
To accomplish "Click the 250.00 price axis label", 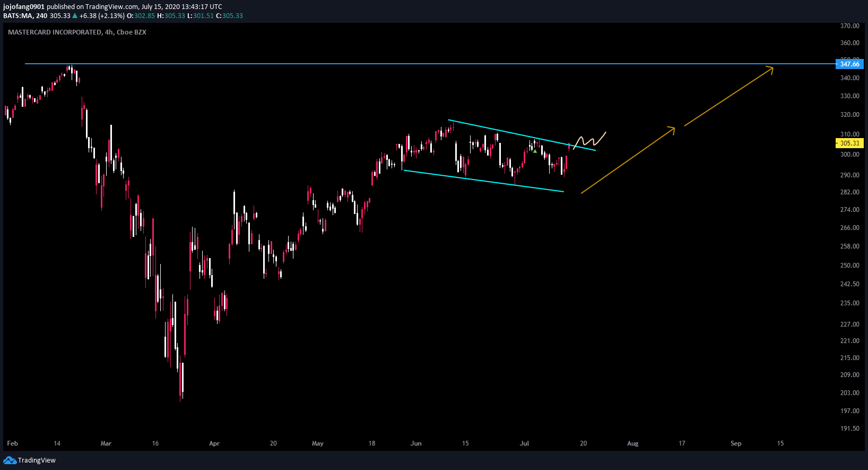I will point(849,265).
